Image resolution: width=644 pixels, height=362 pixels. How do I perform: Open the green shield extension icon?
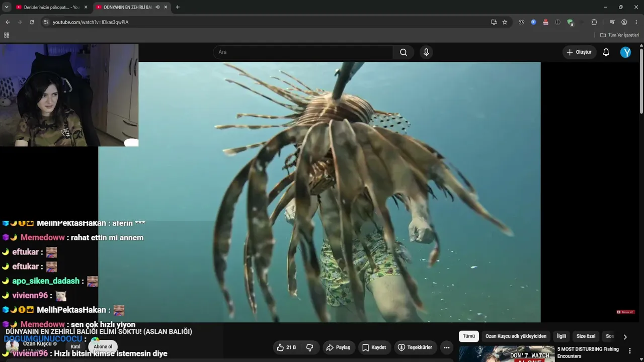pyautogui.click(x=570, y=22)
